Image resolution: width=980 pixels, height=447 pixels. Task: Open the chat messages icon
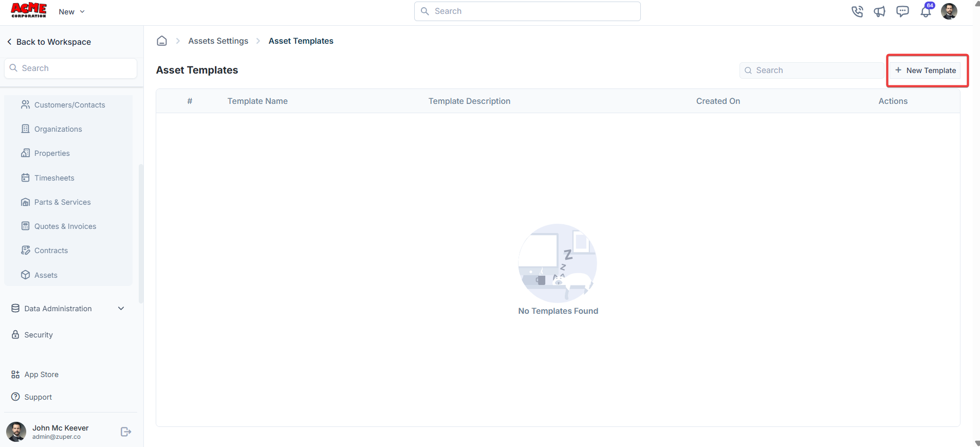pos(902,11)
